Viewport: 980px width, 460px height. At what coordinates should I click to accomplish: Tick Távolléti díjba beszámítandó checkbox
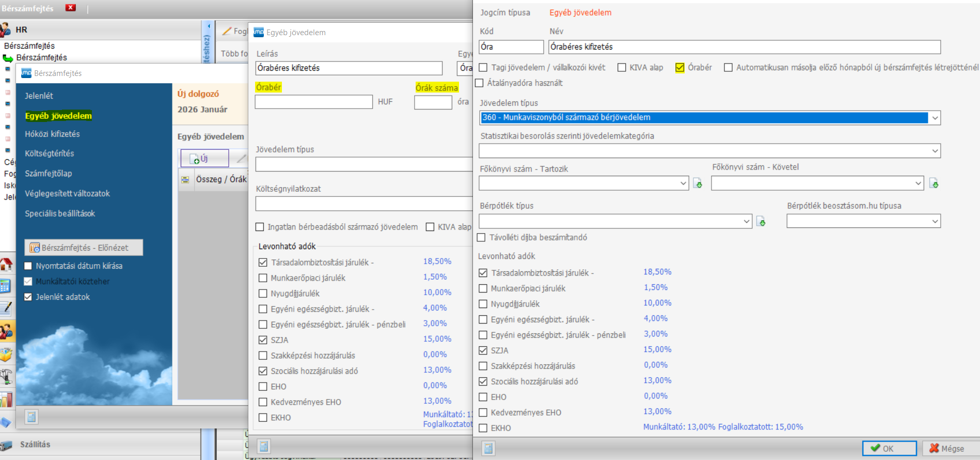pos(481,238)
